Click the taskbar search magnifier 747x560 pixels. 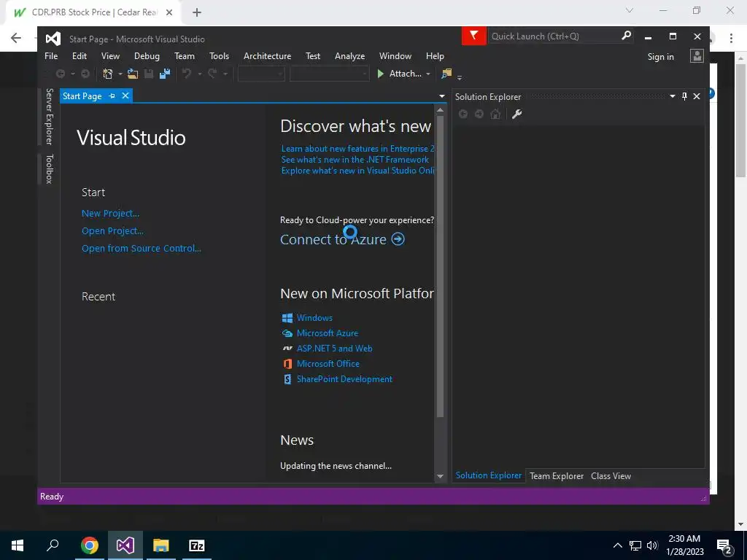coord(53,545)
